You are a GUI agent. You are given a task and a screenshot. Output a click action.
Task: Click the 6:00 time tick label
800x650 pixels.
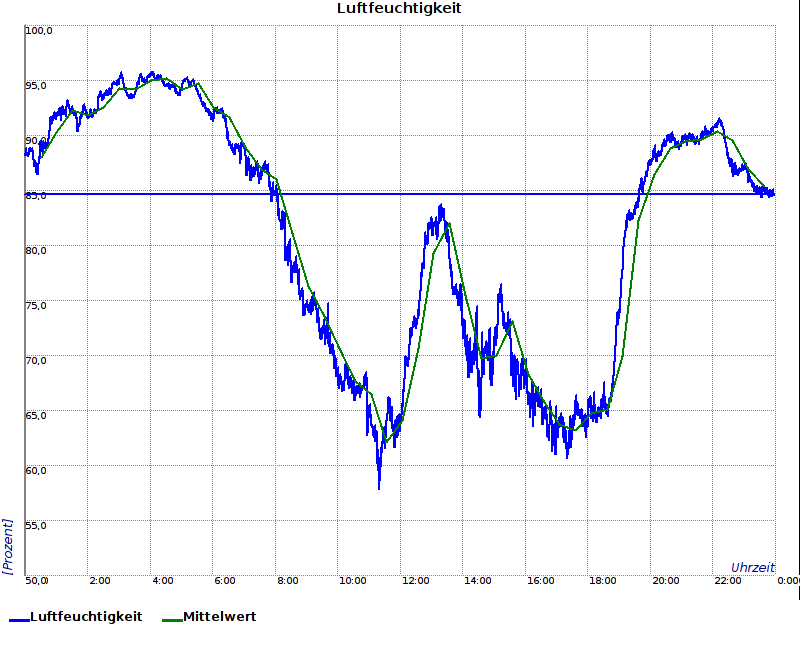coord(224,581)
